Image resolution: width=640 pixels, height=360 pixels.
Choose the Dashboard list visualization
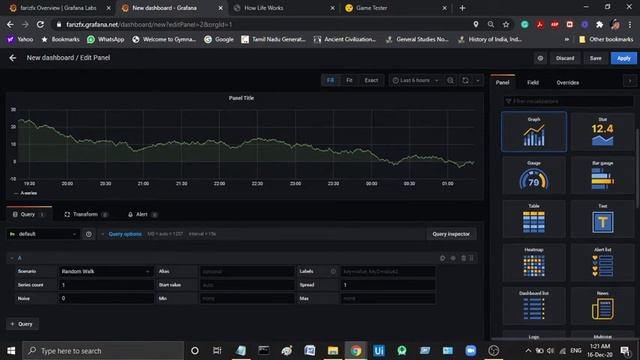point(534,306)
